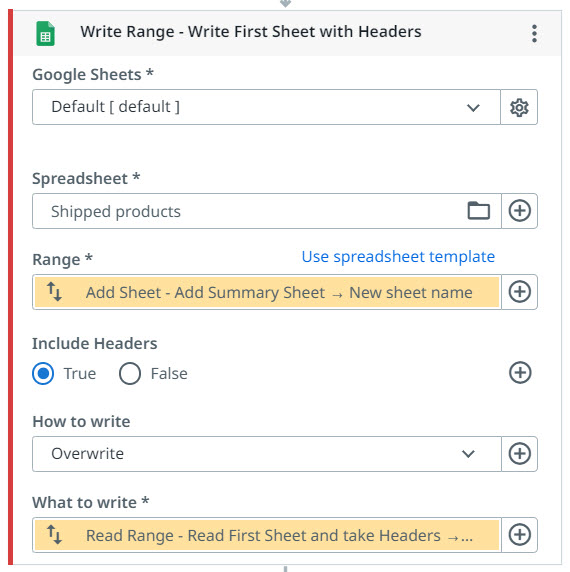Click the Spreadsheet field label

86,179
